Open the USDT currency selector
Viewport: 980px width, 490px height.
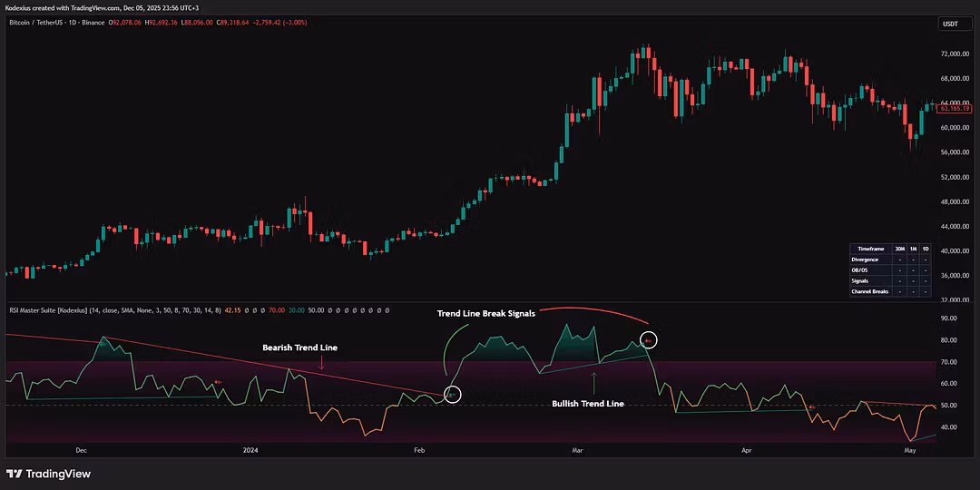tap(950, 24)
